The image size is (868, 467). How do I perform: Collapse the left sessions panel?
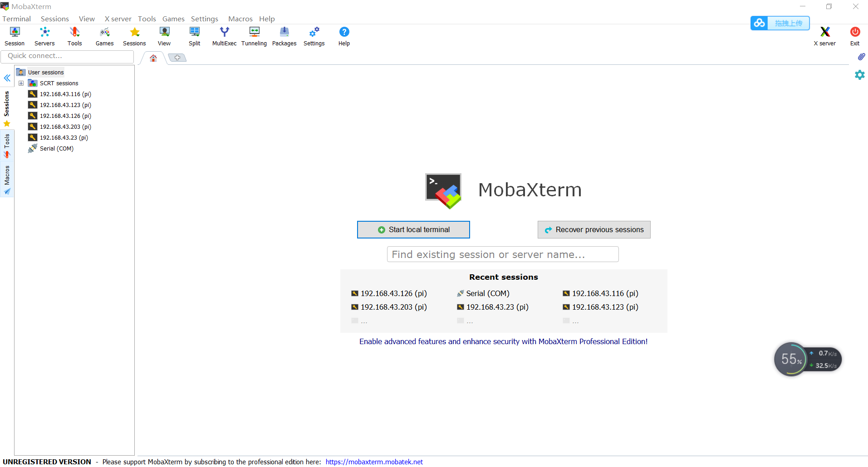pyautogui.click(x=7, y=78)
